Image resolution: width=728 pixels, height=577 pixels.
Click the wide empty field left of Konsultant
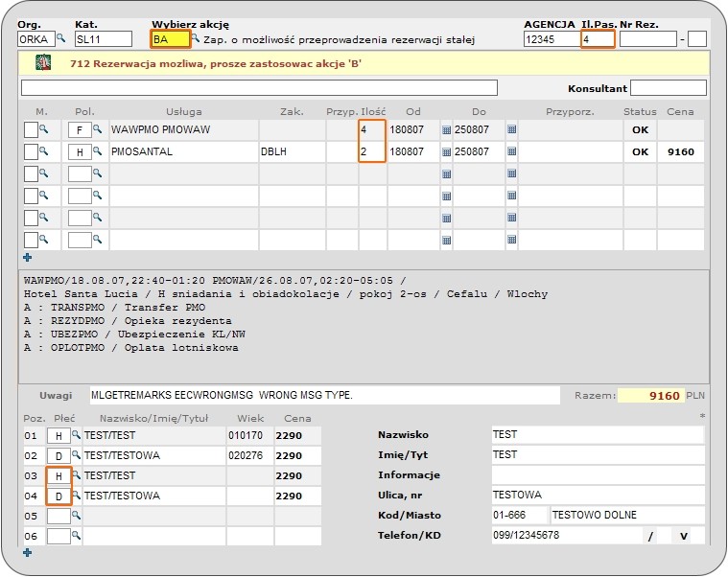pyautogui.click(x=259, y=87)
